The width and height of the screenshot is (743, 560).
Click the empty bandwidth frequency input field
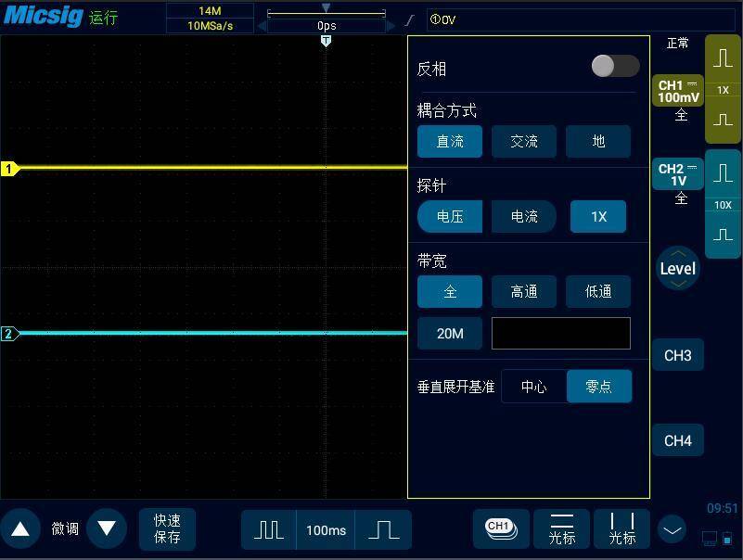561,334
